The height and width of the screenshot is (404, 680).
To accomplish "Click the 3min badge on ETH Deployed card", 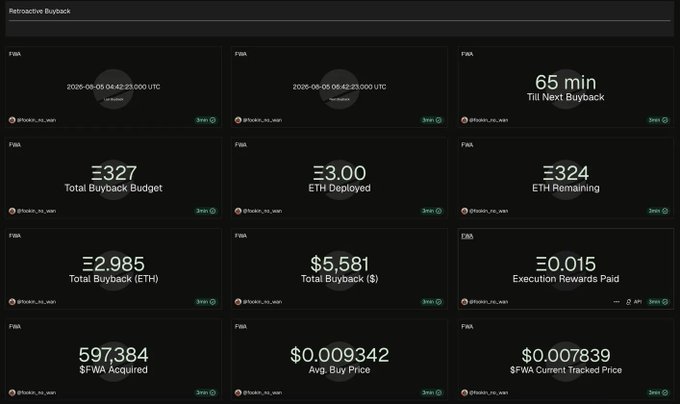I will 432,211.
